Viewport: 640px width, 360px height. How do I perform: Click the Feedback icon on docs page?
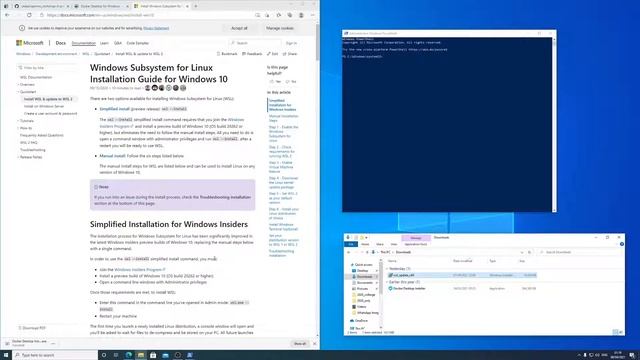pyautogui.click(x=244, y=54)
